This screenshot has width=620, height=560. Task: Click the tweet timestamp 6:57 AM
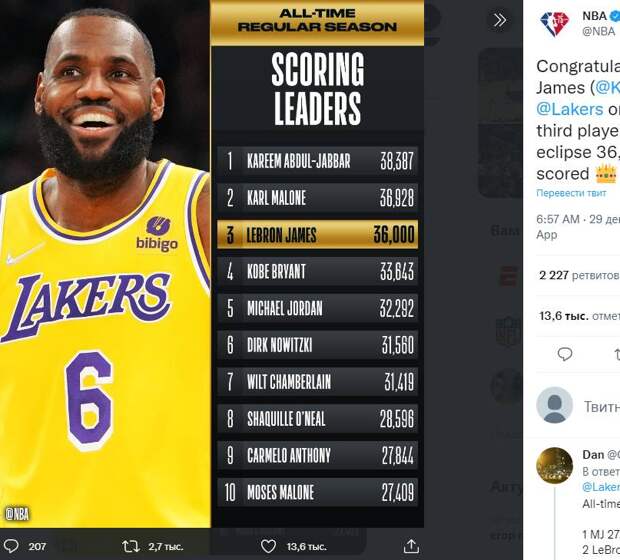pyautogui.click(x=558, y=219)
